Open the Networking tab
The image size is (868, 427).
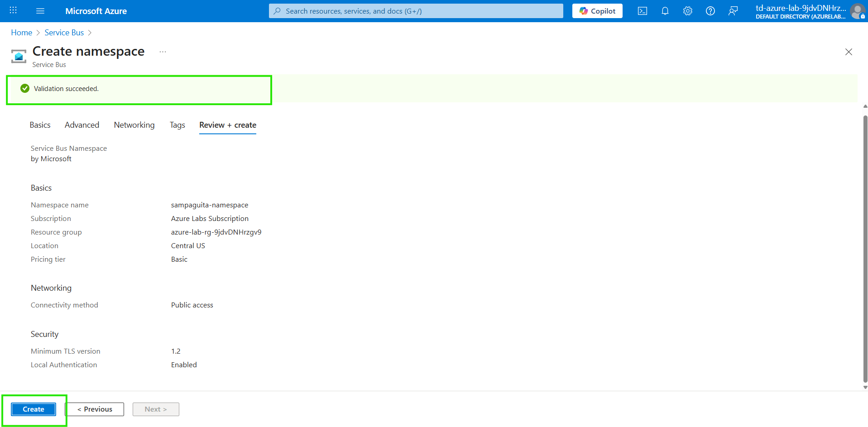click(x=134, y=125)
